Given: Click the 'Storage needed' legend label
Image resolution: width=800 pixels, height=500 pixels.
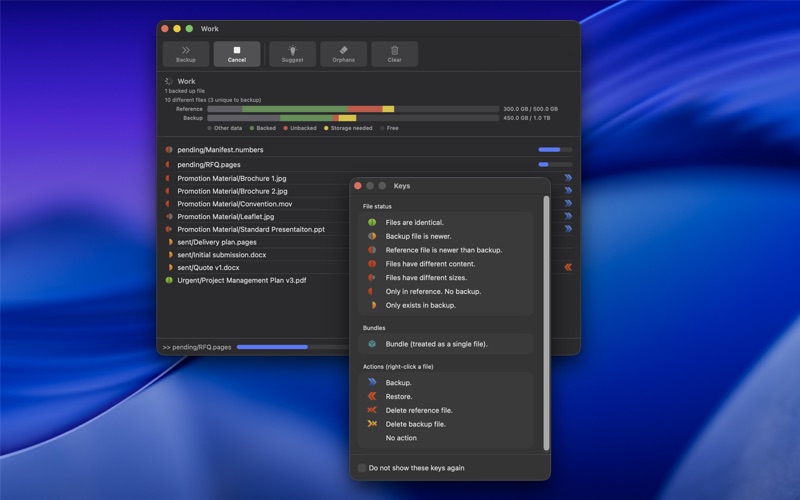Looking at the screenshot, I should tap(352, 128).
